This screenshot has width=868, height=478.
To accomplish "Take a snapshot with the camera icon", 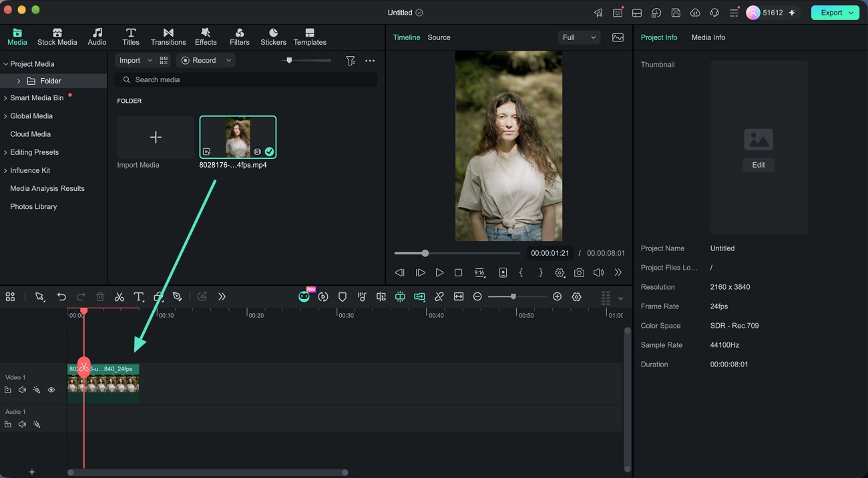I will tap(579, 272).
